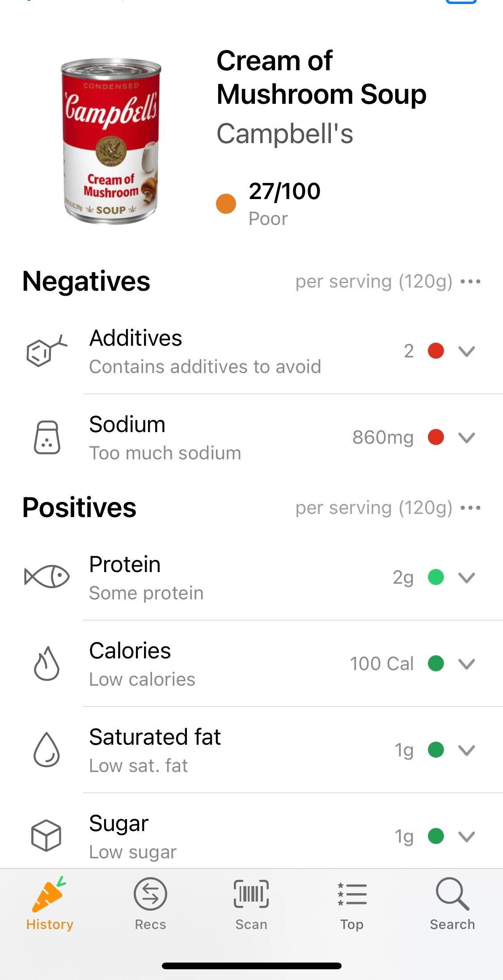503x980 pixels.
Task: Open Positives serving size options dots
Action: pos(470,508)
